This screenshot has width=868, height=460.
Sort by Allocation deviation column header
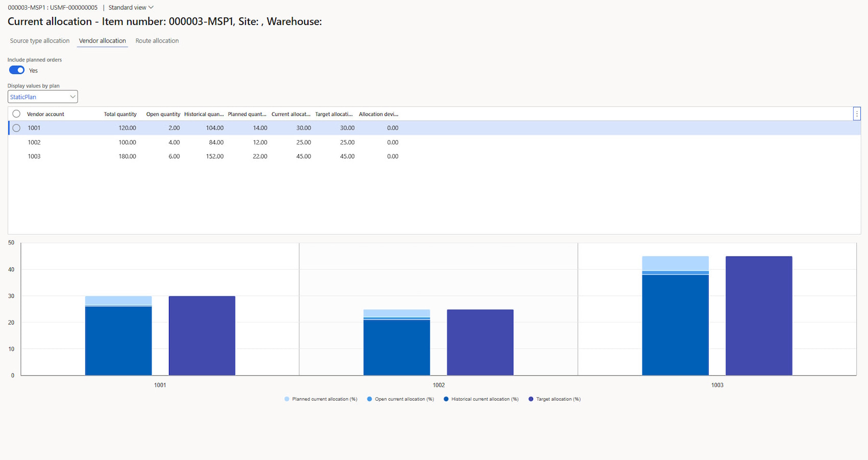[x=378, y=114]
